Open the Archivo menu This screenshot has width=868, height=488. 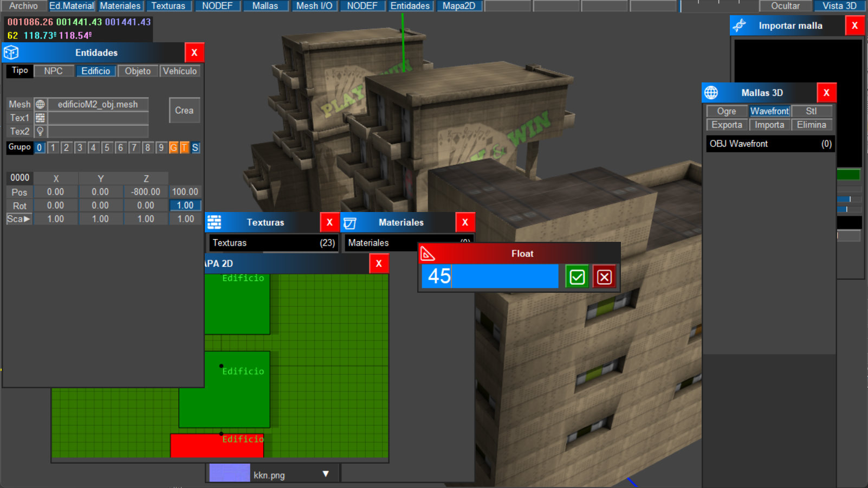(x=23, y=6)
